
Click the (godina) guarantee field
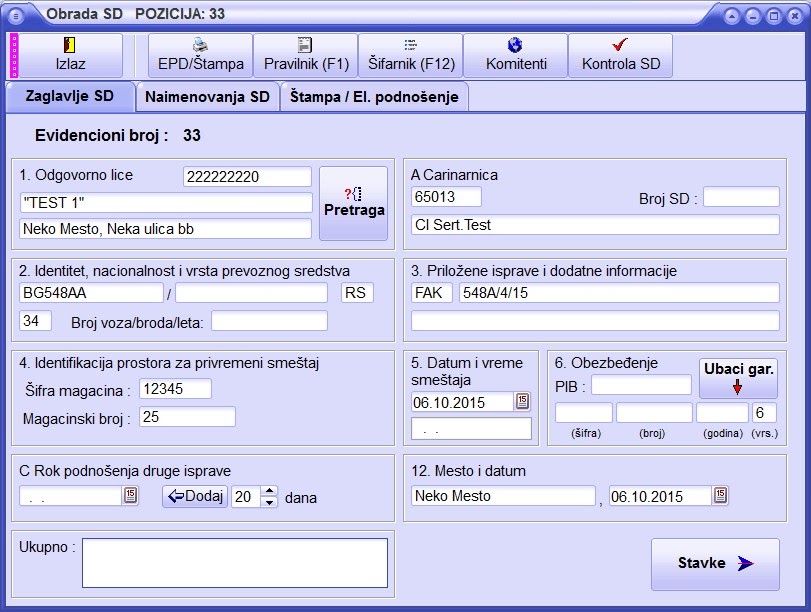pyautogui.click(x=722, y=413)
